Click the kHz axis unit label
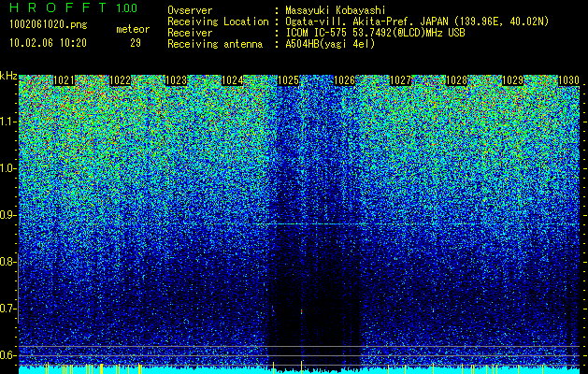 8,76
